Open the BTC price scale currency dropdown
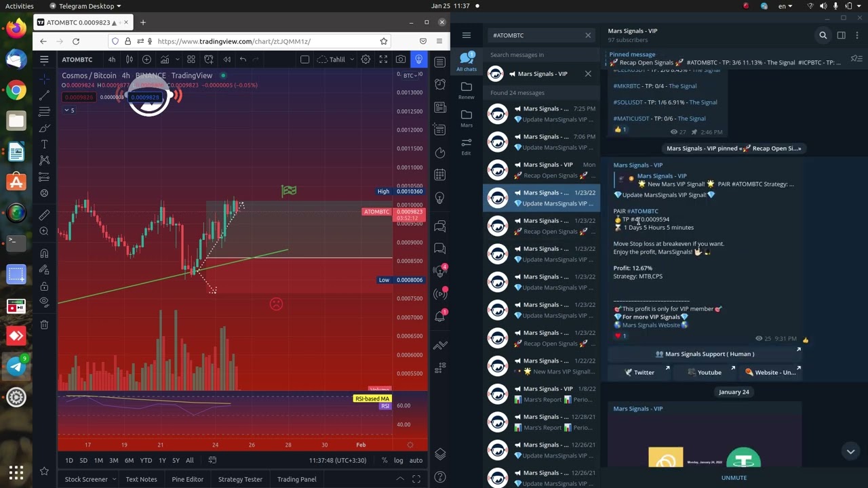This screenshot has height=488, width=868. [x=410, y=75]
